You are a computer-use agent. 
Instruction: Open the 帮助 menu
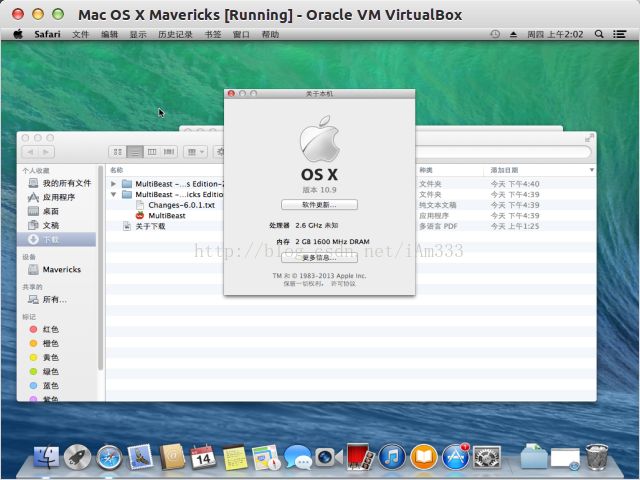pos(270,34)
